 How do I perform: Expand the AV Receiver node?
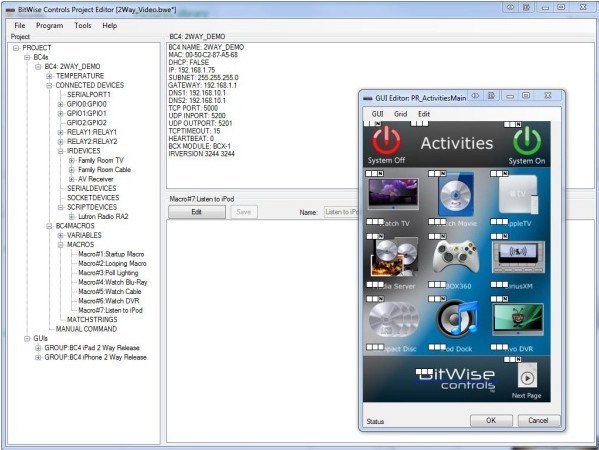(71, 179)
